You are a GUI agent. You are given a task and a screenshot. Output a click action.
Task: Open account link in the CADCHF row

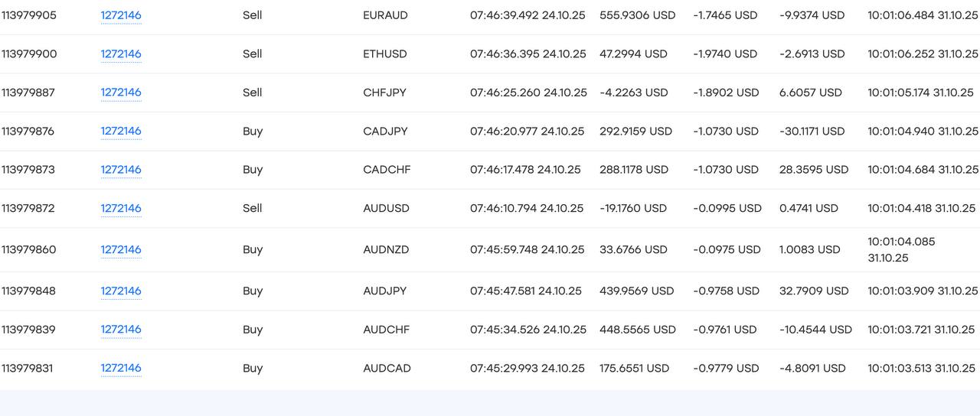[x=121, y=170]
